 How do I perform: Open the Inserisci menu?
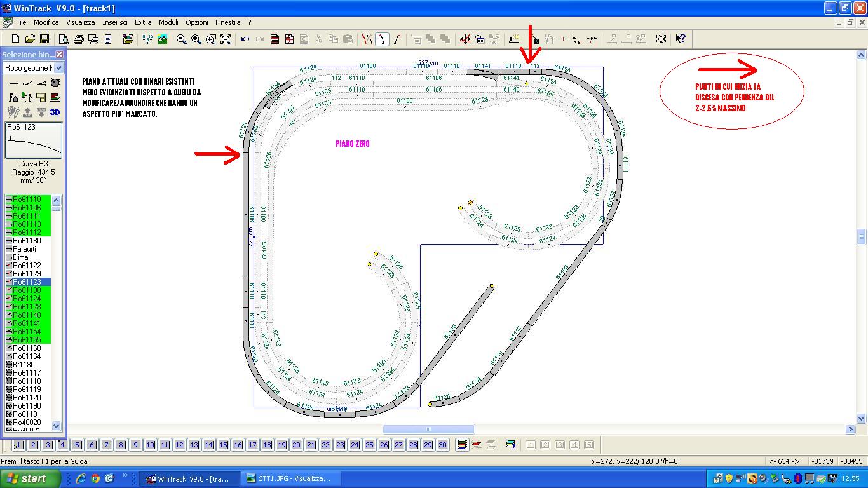[115, 22]
